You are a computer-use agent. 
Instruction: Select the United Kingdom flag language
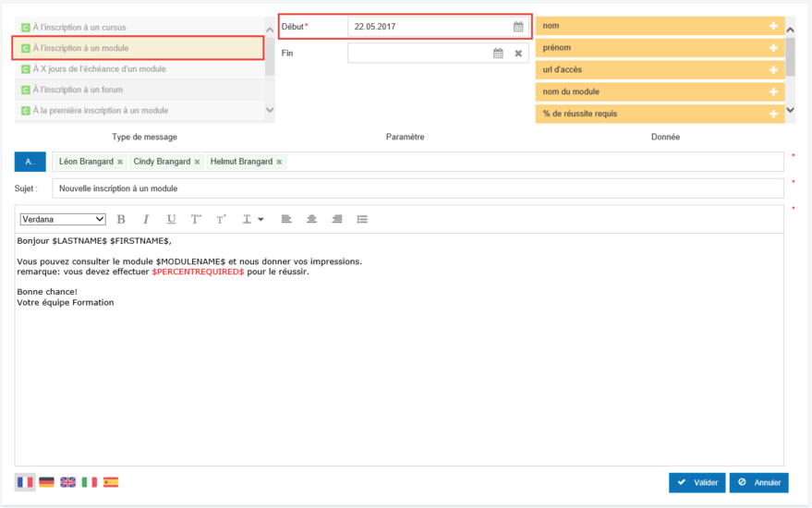pyautogui.click(x=67, y=482)
